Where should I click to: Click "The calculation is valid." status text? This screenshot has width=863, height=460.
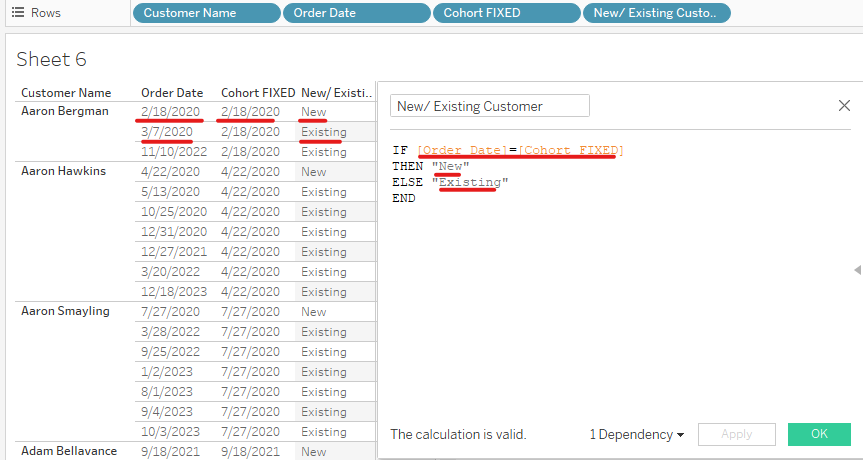pyautogui.click(x=458, y=434)
